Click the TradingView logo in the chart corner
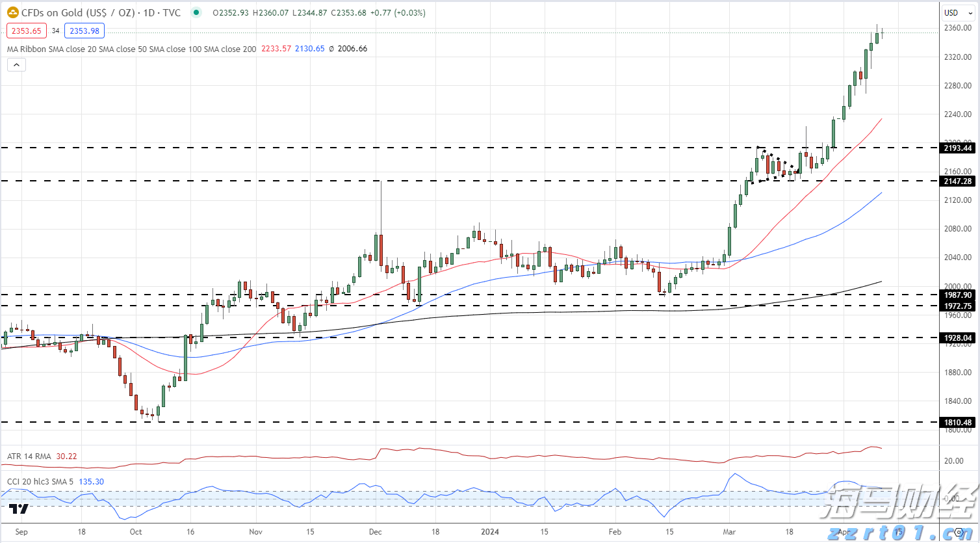 point(19,509)
